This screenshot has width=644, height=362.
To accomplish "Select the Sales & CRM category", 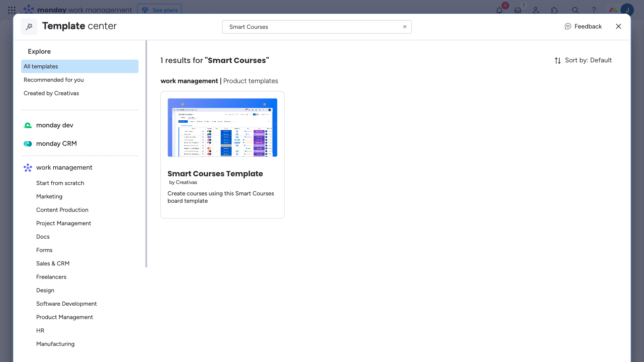I will point(53,263).
